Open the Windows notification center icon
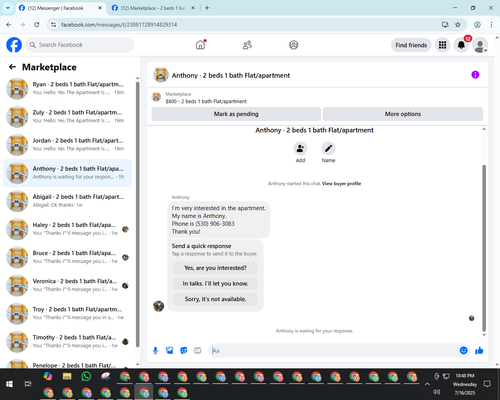500x400 pixels. pos(487,384)
